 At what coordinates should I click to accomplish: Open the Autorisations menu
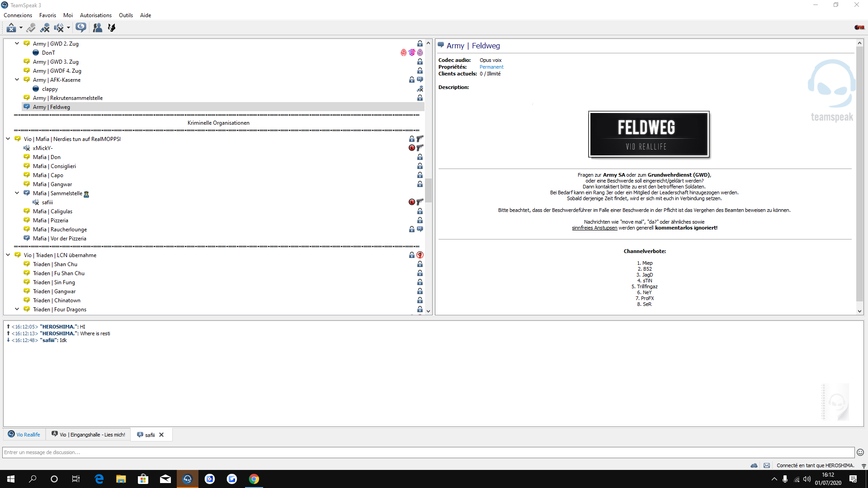point(95,15)
